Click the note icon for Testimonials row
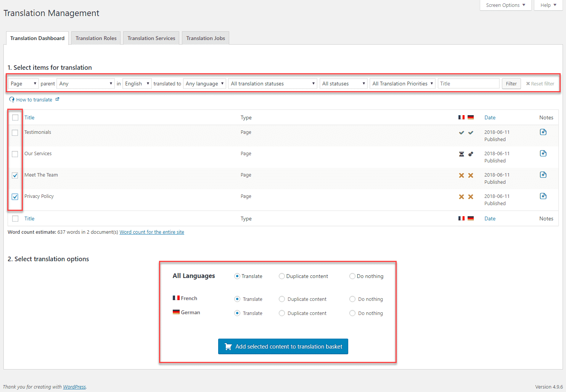Viewport: 566px width, 392px height. (543, 132)
